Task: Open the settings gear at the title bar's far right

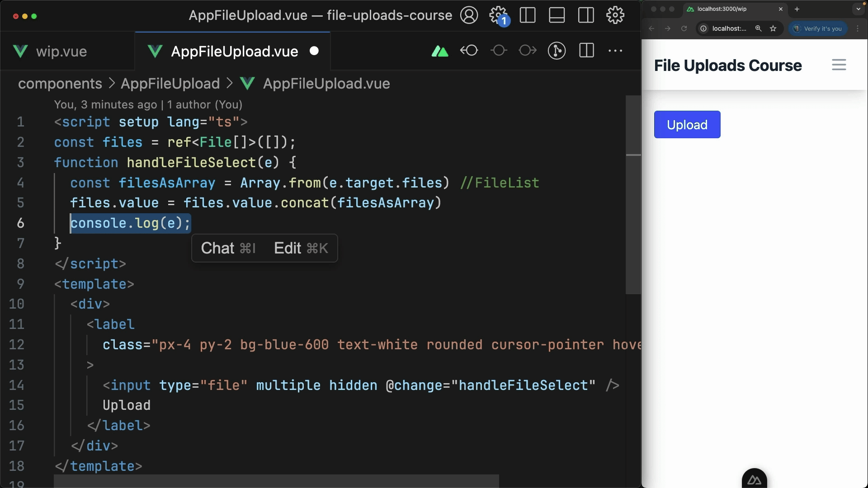Action: [615, 15]
